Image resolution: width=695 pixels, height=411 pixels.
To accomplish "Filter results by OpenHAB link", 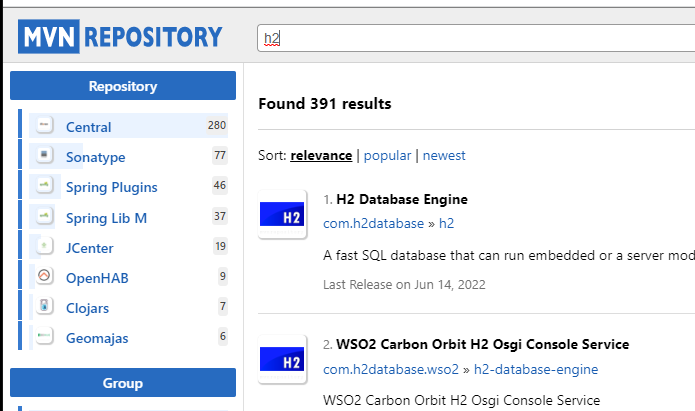I will (97, 278).
